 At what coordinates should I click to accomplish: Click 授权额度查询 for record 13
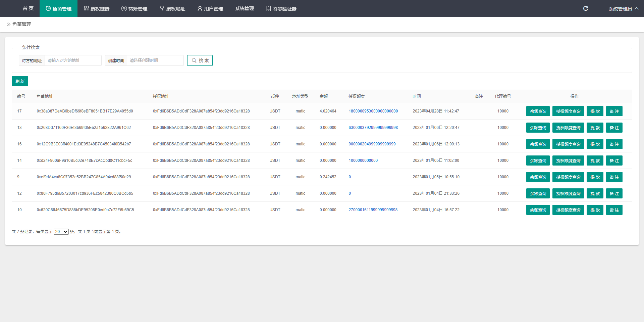click(x=568, y=128)
